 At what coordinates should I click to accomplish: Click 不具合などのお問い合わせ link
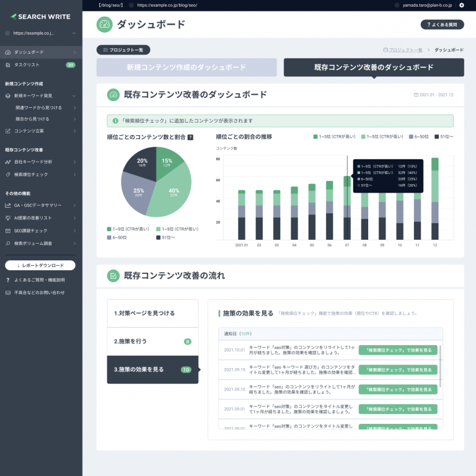pyautogui.click(x=39, y=293)
